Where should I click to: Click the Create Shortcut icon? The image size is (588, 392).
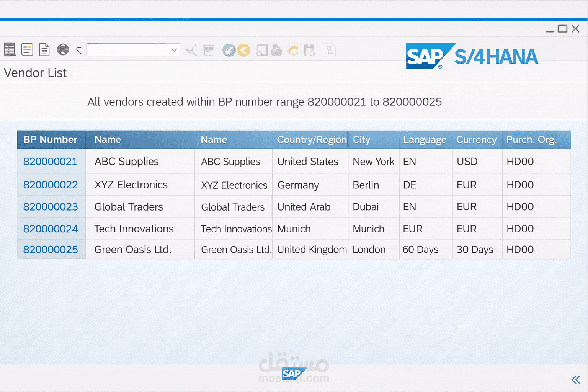pyautogui.click(x=277, y=50)
